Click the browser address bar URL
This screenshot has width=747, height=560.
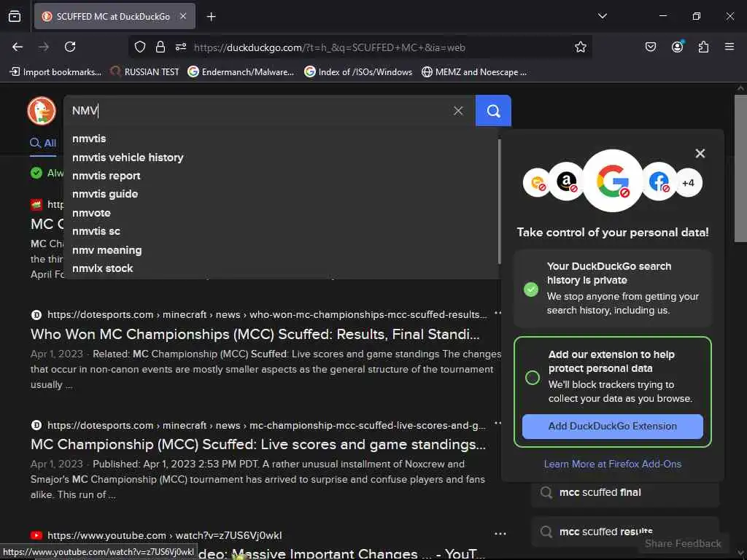[x=330, y=47]
